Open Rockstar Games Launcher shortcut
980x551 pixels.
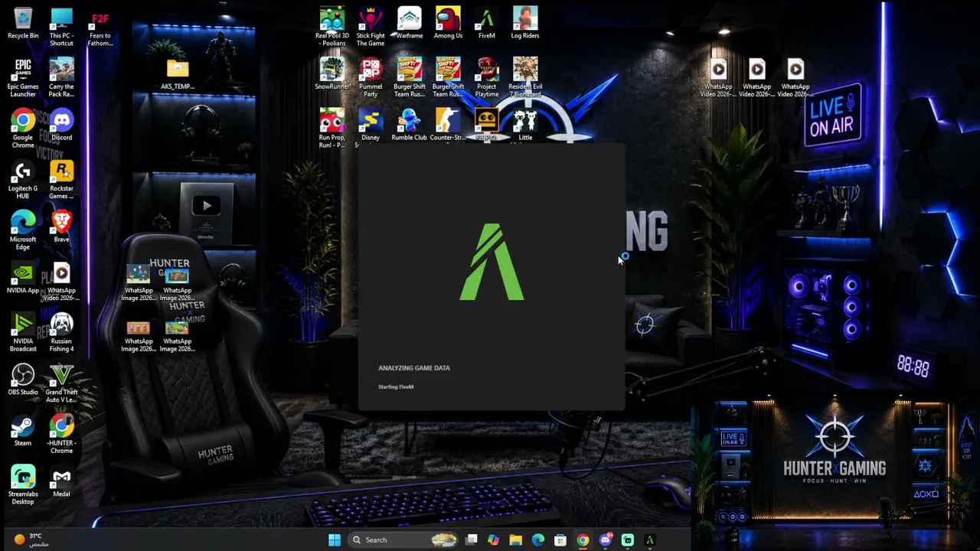[61, 180]
